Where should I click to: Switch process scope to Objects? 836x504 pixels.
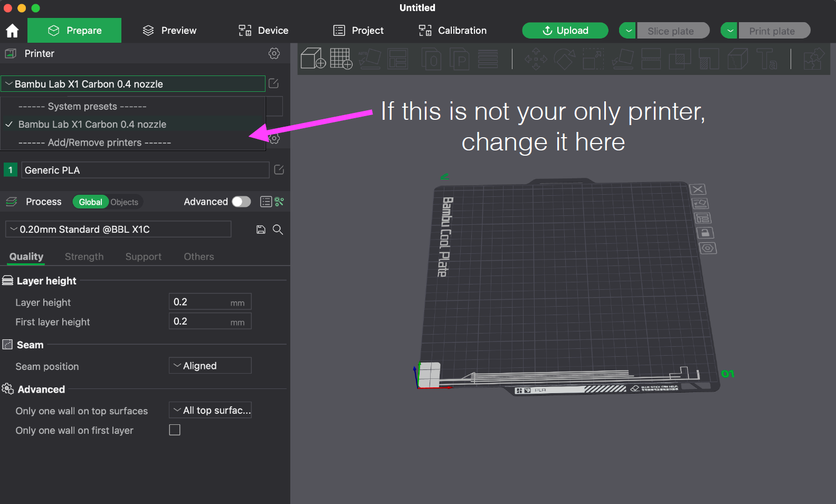(x=125, y=202)
